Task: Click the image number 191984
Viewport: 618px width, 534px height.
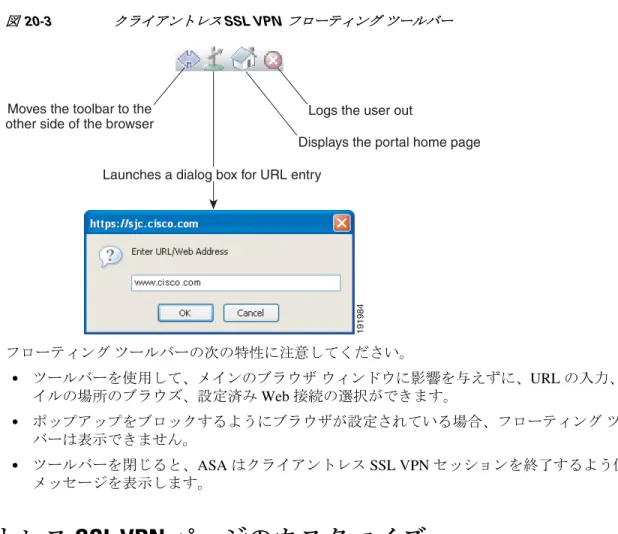Action: click(360, 319)
